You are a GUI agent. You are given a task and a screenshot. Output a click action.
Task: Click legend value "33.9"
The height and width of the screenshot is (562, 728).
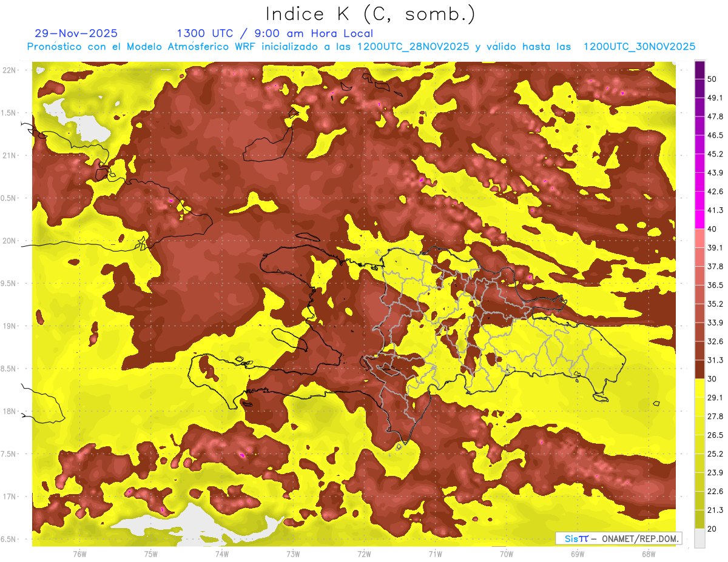click(715, 323)
